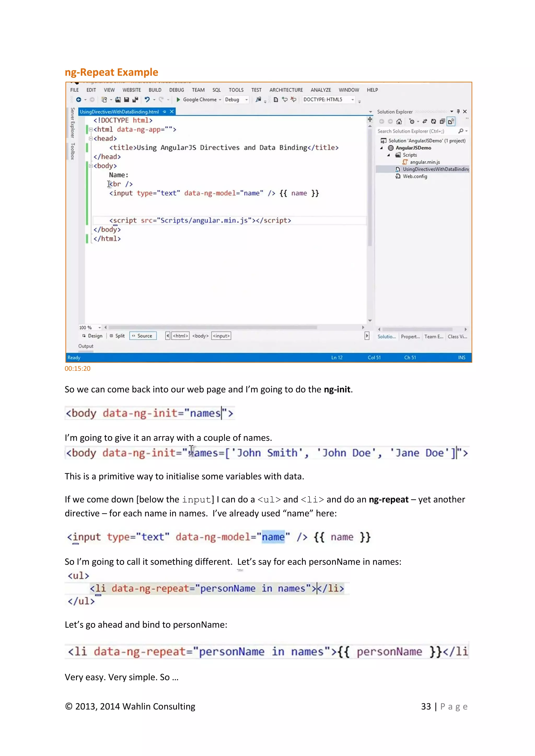The width and height of the screenshot is (535, 756).
Task: Open the FILE menu
Action: (x=74, y=90)
